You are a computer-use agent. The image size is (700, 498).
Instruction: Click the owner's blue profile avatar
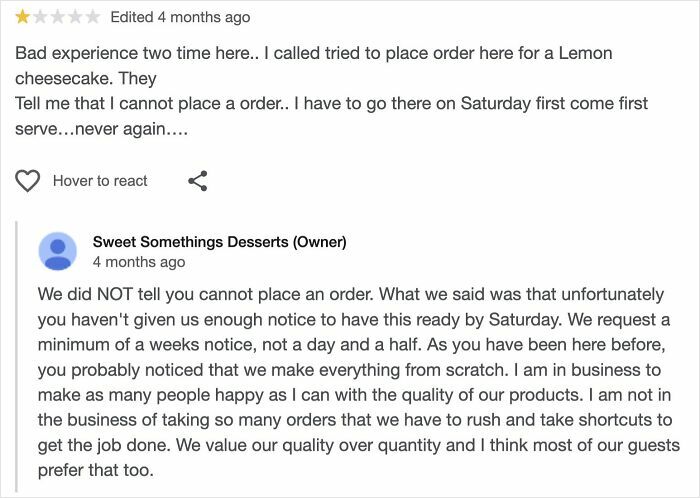click(57, 251)
